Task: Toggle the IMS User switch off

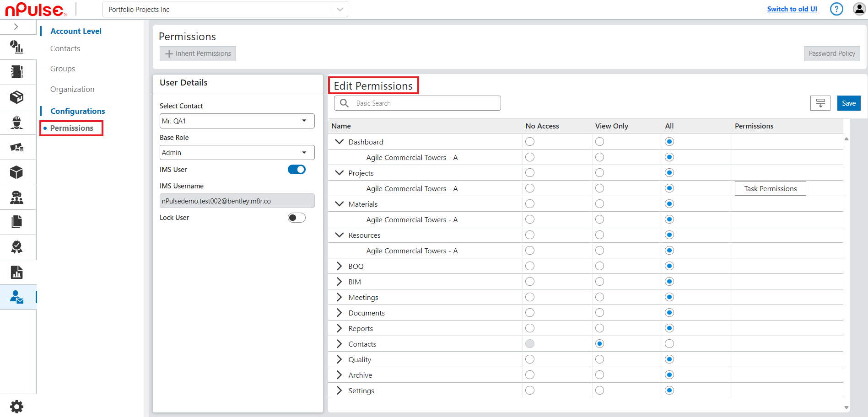Action: [297, 170]
